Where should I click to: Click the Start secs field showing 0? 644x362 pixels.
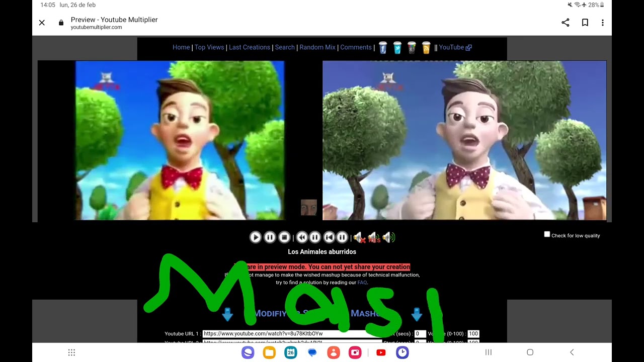coord(420,333)
